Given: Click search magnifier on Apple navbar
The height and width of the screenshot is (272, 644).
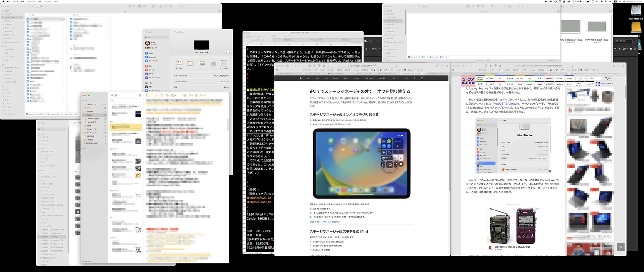Looking at the screenshot, I should 415,78.
